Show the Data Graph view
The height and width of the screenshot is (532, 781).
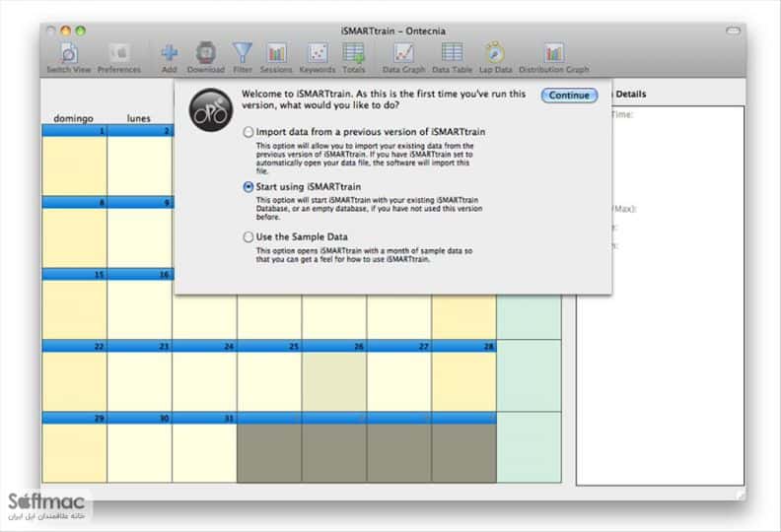404,53
